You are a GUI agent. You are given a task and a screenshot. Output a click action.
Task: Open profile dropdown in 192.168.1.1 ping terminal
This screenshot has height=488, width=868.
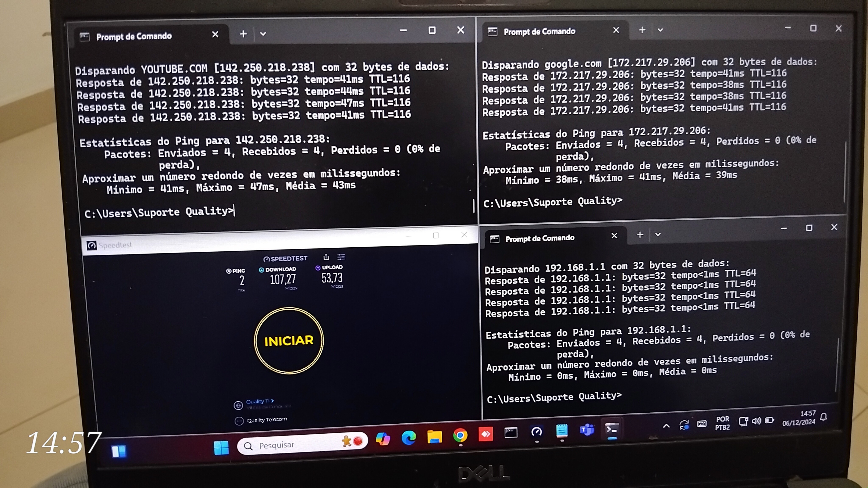658,234
